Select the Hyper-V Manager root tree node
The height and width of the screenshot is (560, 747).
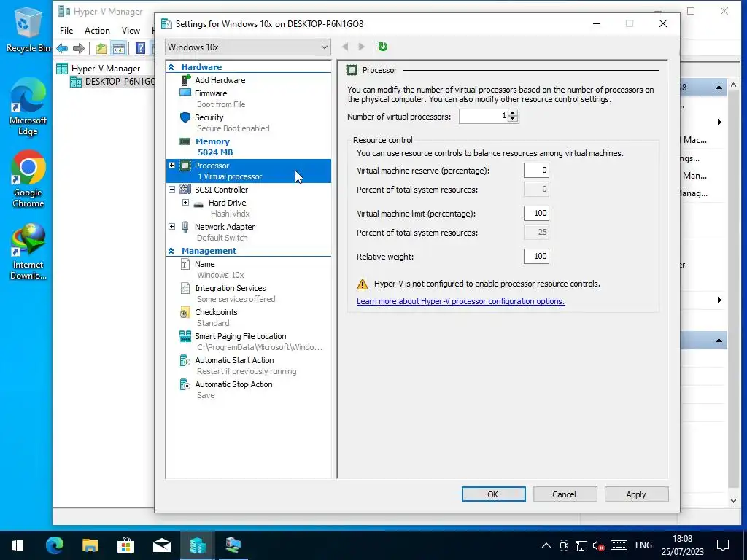click(105, 69)
